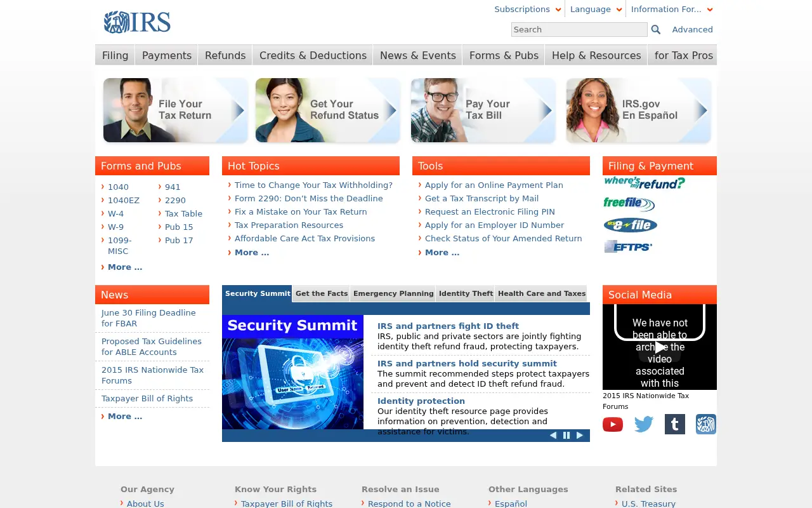Switch to the Identity Theft tab
Screen dimensions: 812x508
point(466,293)
